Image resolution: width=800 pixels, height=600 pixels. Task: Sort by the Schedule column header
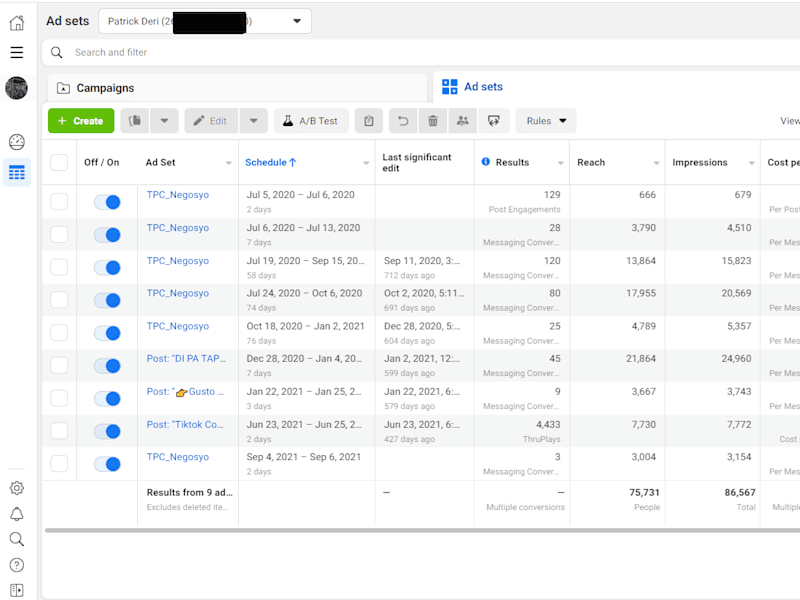(x=266, y=162)
